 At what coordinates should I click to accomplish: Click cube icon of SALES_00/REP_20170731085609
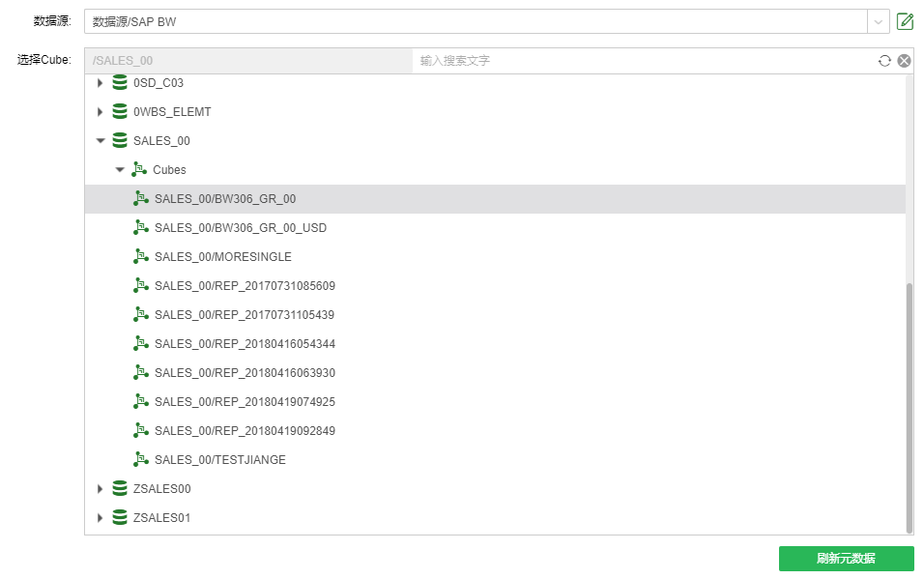click(141, 285)
